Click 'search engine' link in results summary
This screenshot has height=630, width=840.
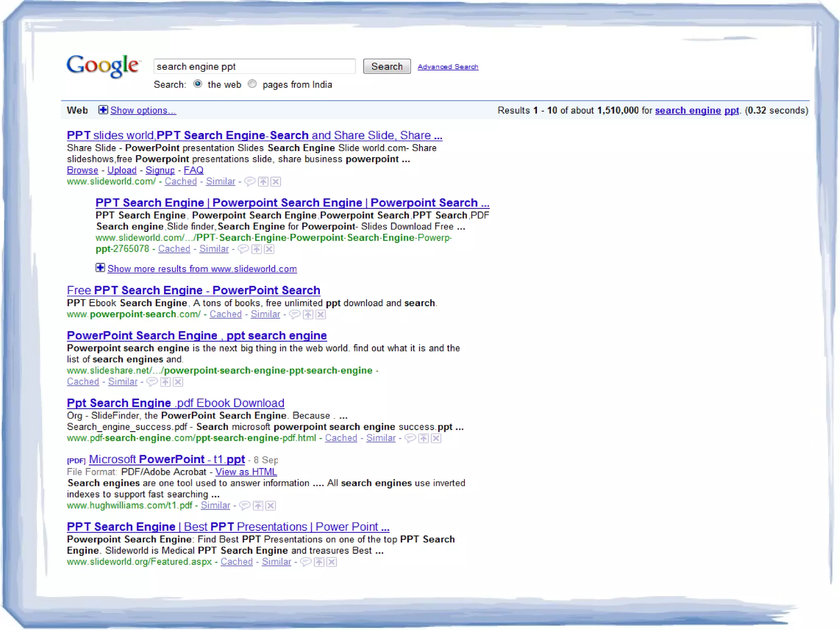688,110
